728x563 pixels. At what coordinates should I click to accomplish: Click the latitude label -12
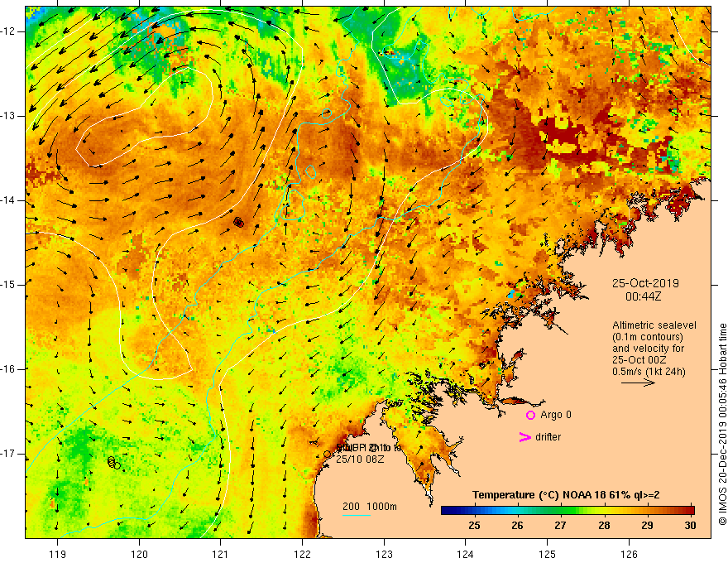(x=8, y=31)
